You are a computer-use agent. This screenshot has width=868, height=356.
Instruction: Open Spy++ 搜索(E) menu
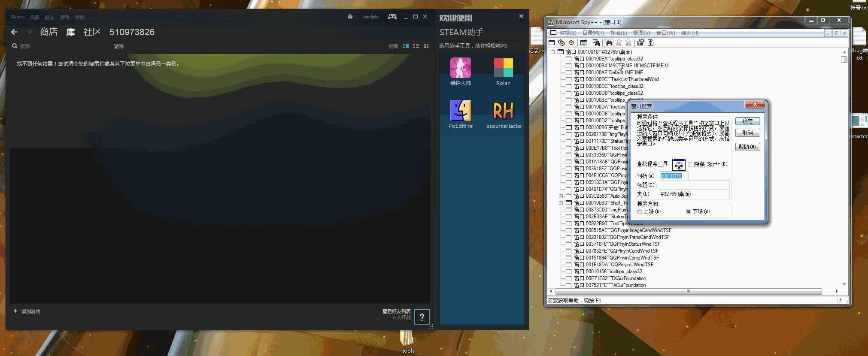tap(619, 33)
